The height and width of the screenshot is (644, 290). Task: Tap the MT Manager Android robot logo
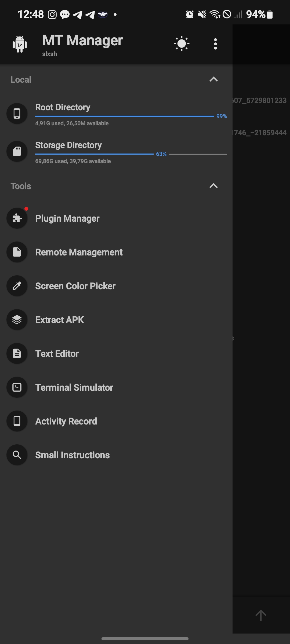(20, 44)
